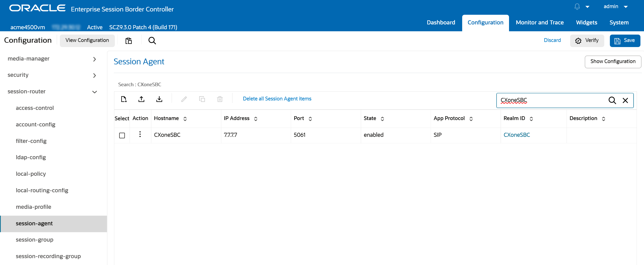Image resolution: width=644 pixels, height=265 pixels.
Task: Click the edit pencil icon
Action: click(x=184, y=99)
